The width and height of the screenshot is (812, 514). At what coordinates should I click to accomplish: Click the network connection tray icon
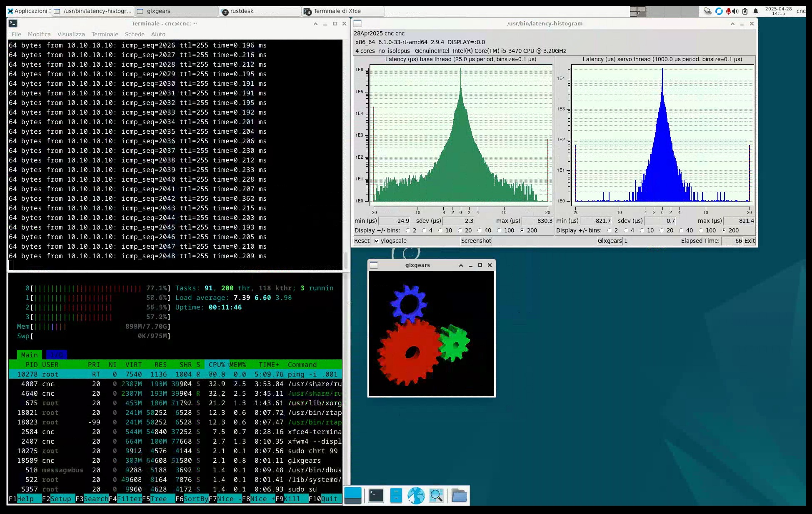tap(707, 11)
